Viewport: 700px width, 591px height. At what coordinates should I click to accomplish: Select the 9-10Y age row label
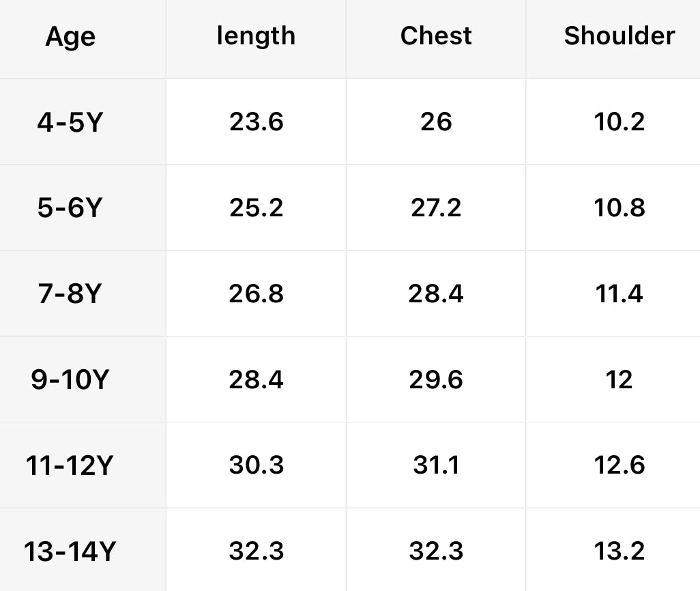(70, 380)
